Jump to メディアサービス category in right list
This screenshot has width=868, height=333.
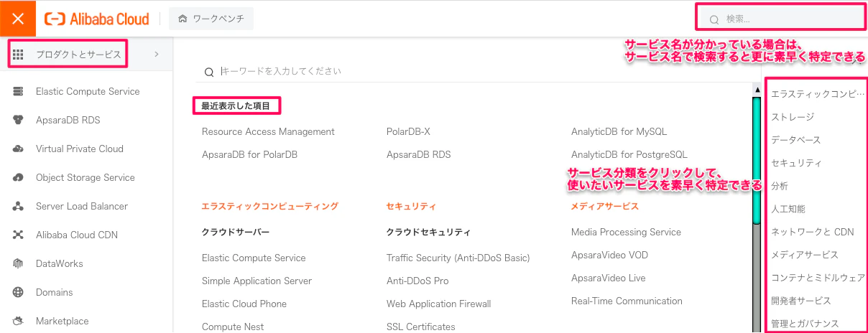pyautogui.click(x=805, y=255)
